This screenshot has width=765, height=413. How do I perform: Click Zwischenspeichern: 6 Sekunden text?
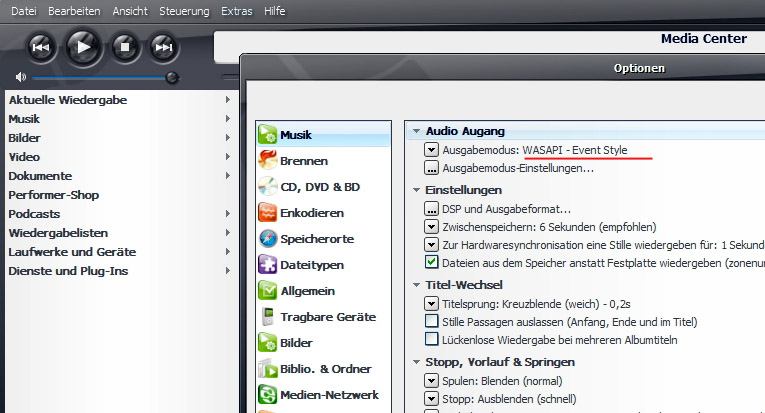549,227
